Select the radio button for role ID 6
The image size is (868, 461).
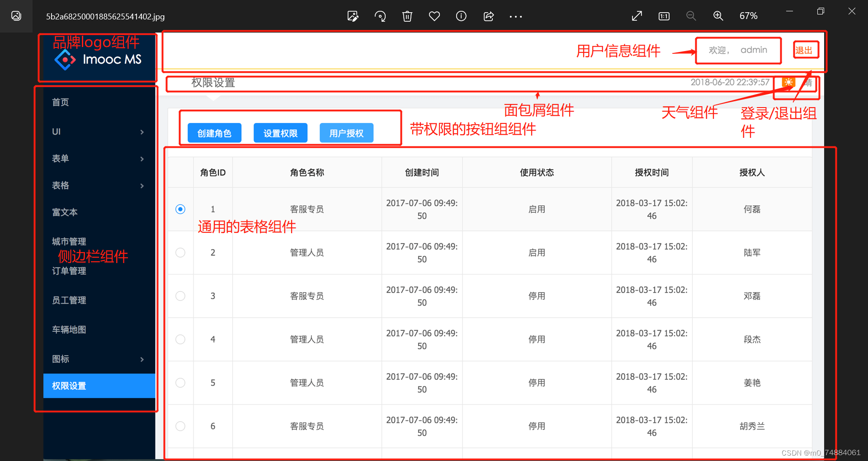[180, 426]
